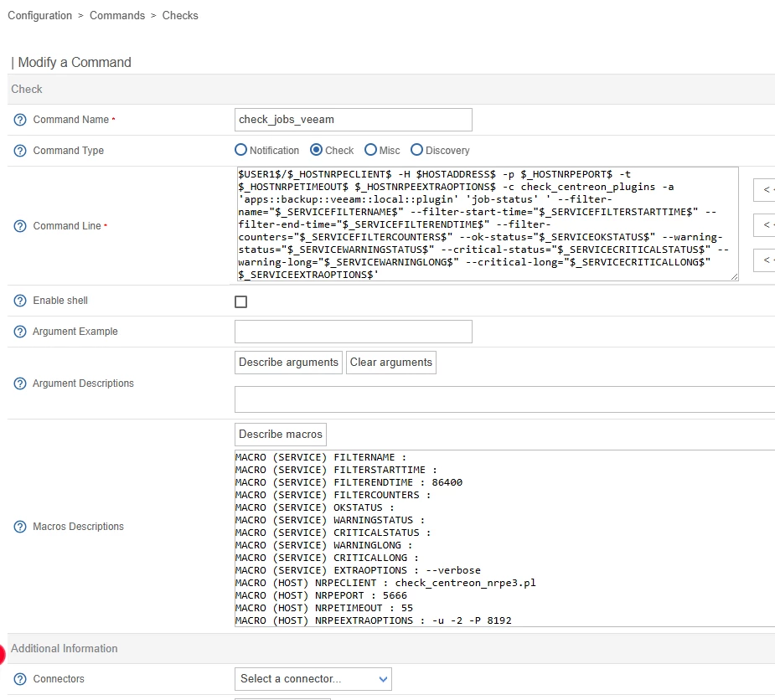This screenshot has height=700, width=775.
Task: Open the Select a connector dropdown
Action: [313, 679]
